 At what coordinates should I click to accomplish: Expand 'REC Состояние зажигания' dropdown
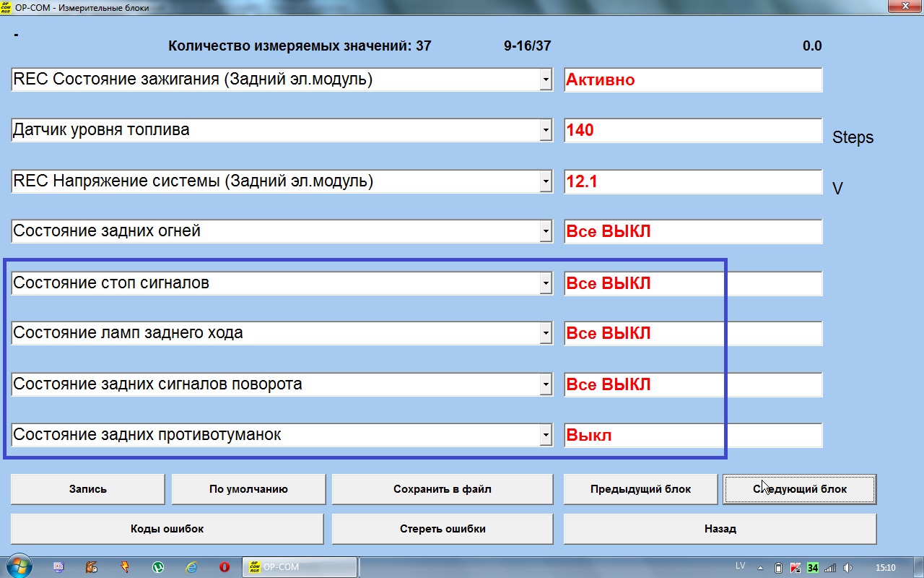546,80
